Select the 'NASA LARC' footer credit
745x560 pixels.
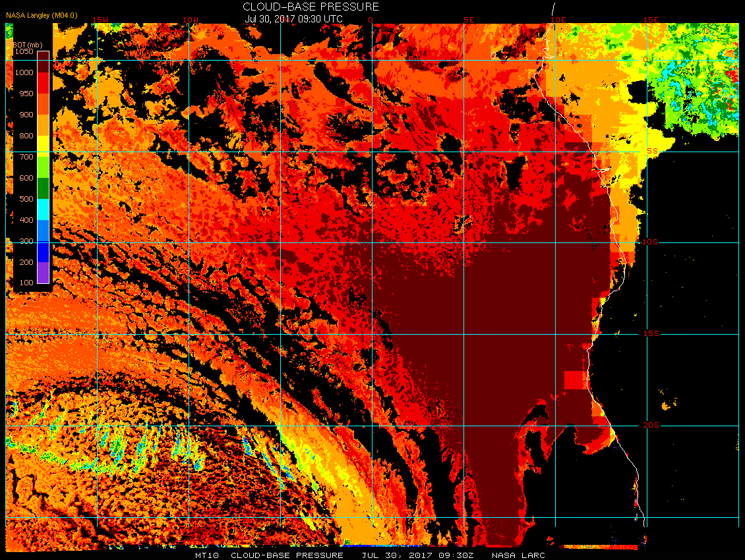(x=518, y=555)
